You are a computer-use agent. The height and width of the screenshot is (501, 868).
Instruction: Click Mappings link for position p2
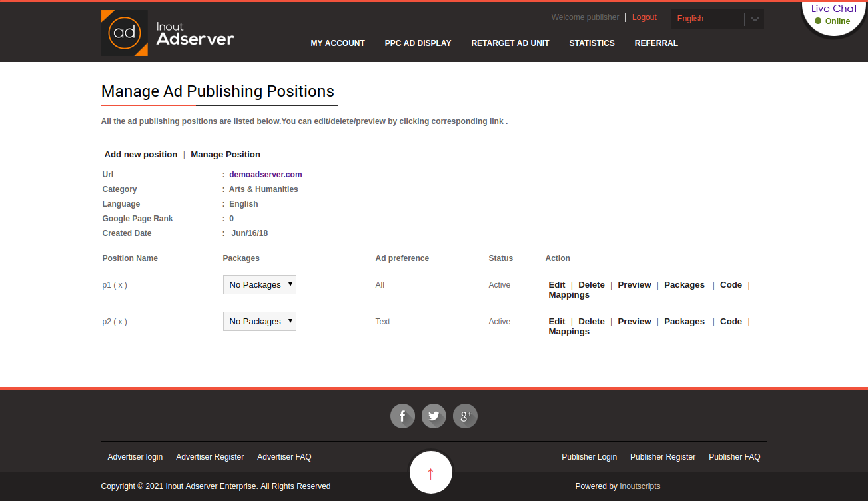pos(569,332)
